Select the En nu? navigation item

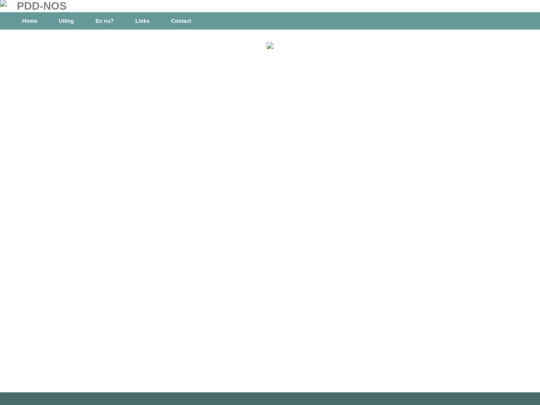tap(104, 21)
